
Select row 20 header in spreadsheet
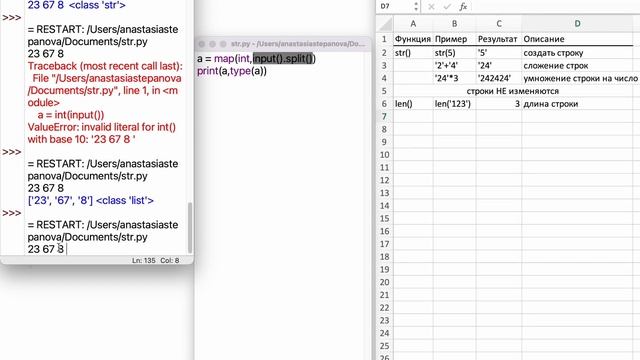pyautogui.click(x=384, y=282)
